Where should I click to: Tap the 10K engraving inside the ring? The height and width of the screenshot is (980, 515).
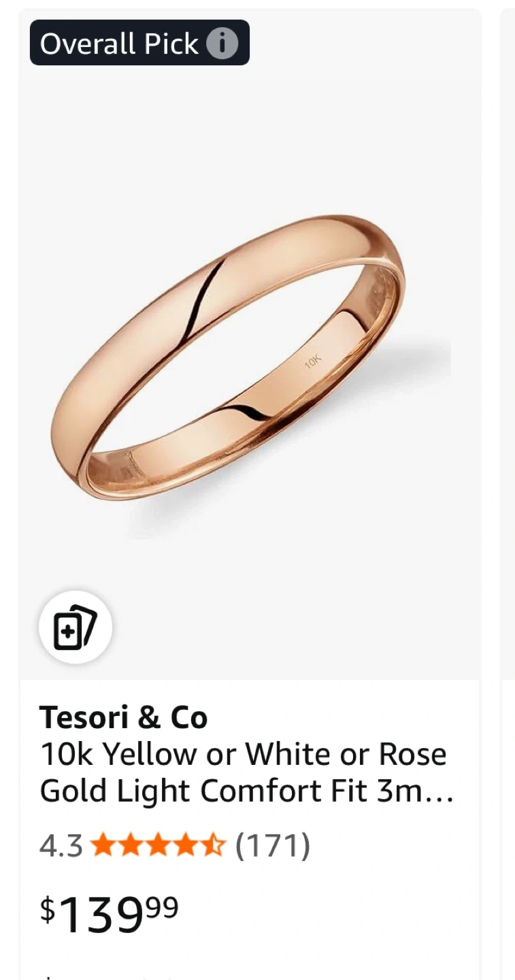(x=312, y=361)
